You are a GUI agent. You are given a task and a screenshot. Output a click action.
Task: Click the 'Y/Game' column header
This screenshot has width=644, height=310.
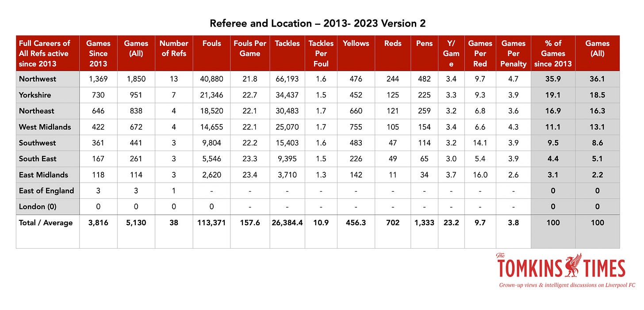451,53
